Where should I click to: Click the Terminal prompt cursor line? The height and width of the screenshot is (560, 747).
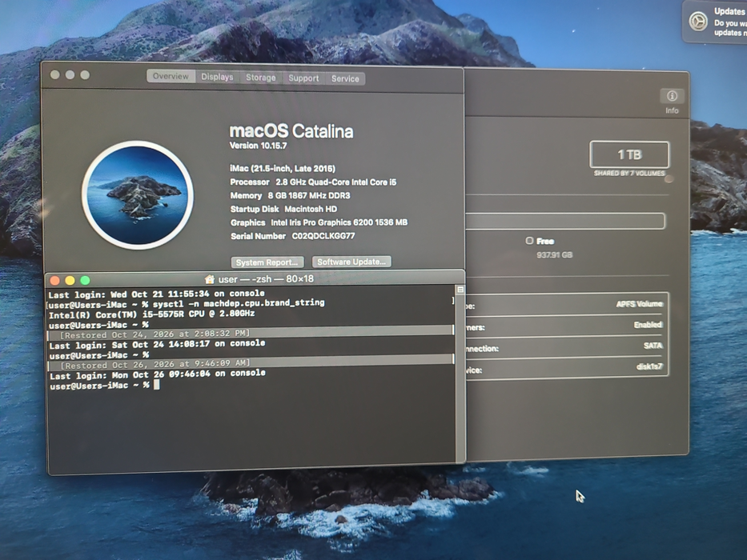105,386
